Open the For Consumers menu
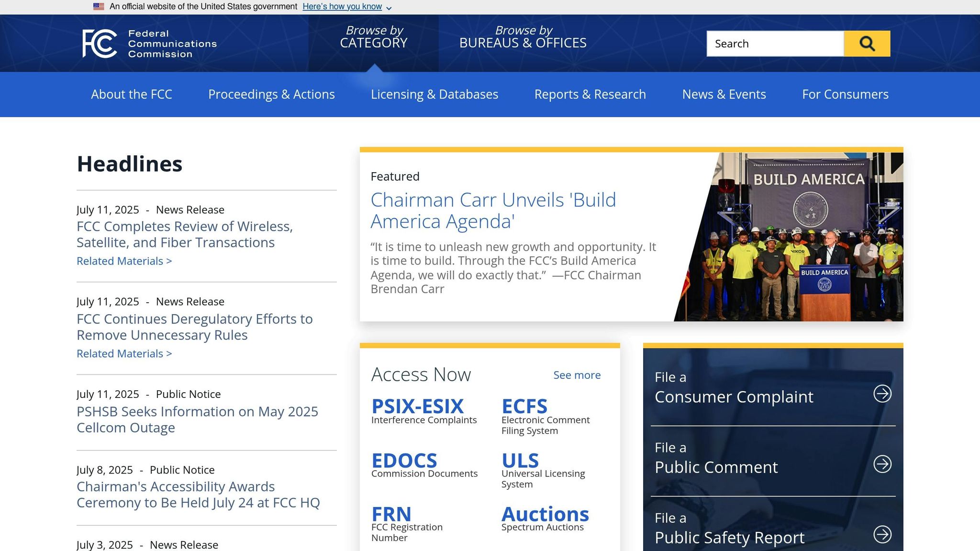This screenshot has width=980, height=551. click(x=845, y=94)
